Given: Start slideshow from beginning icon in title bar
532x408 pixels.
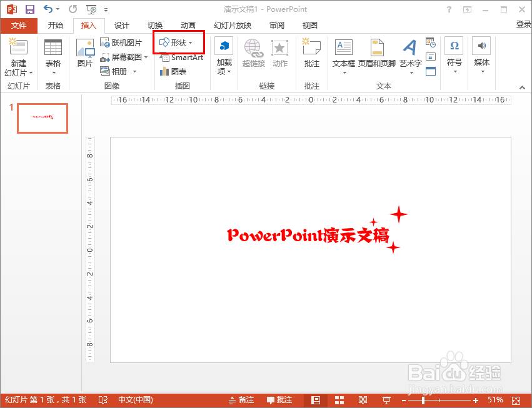Looking at the screenshot, I should (92, 9).
